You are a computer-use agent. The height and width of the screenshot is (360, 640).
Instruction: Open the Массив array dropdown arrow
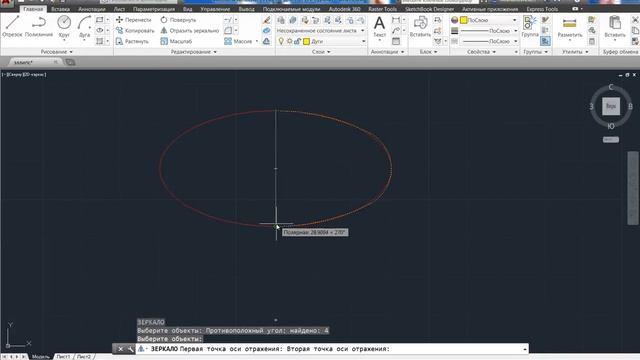coord(257,41)
